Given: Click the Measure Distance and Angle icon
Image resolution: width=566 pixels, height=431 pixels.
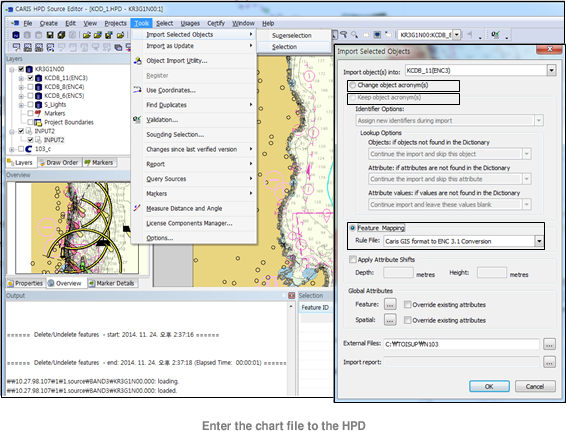Looking at the screenshot, I should click(x=137, y=208).
